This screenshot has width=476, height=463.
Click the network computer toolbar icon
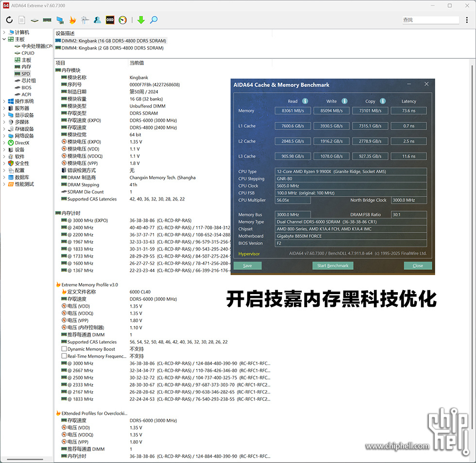tap(60, 20)
